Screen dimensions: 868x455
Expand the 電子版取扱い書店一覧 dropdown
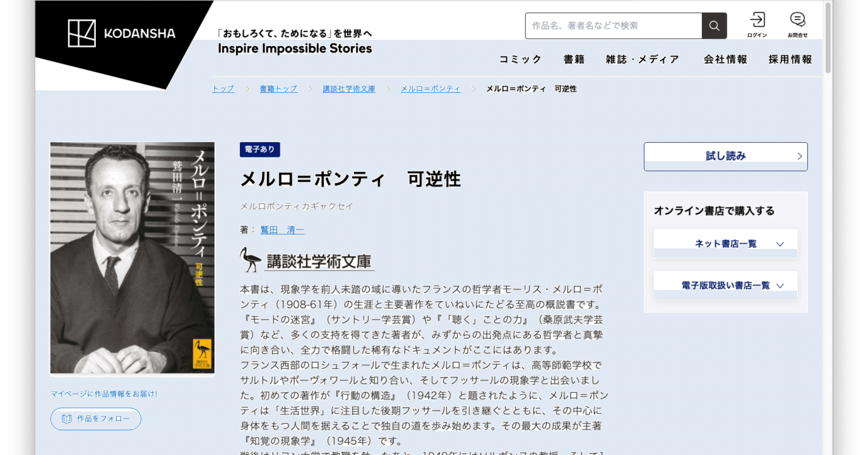(725, 285)
